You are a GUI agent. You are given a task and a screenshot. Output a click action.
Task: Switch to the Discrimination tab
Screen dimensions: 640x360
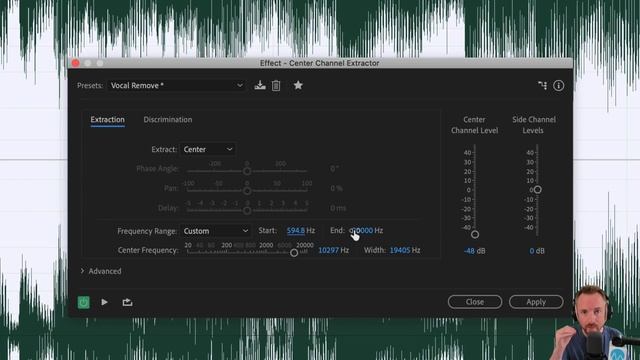tap(168, 120)
